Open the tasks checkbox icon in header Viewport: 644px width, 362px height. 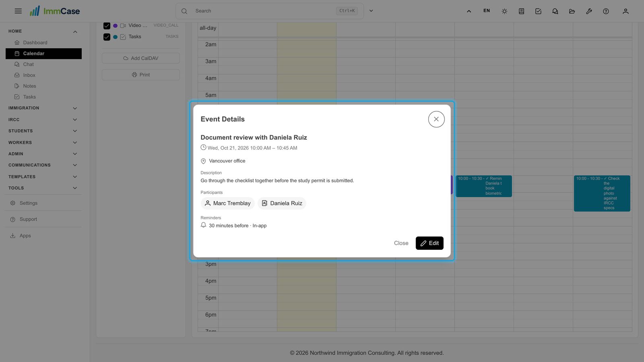(538, 11)
